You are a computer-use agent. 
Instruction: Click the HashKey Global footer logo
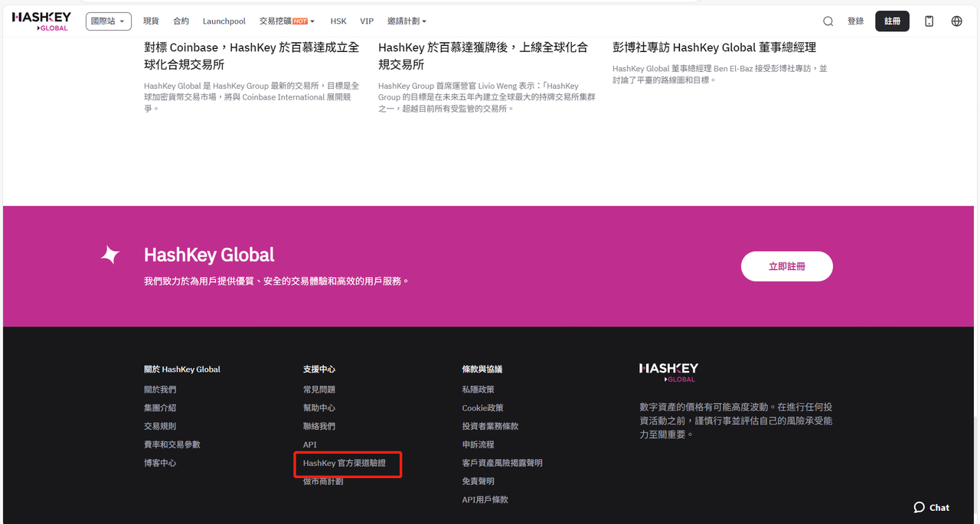click(x=668, y=373)
